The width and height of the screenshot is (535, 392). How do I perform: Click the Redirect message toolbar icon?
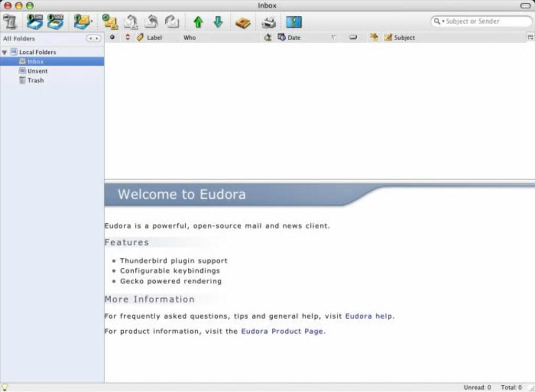click(172, 22)
